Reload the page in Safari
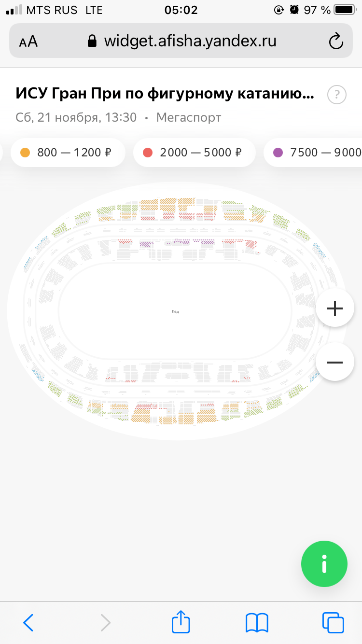The height and width of the screenshot is (644, 362). [335, 42]
